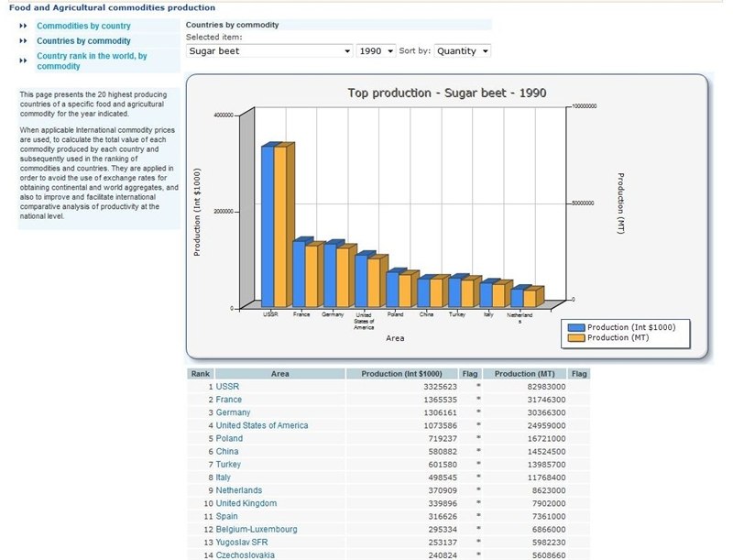Open the Sort by Quantity dropdown
This screenshot has width=733, height=560.
pos(463,51)
